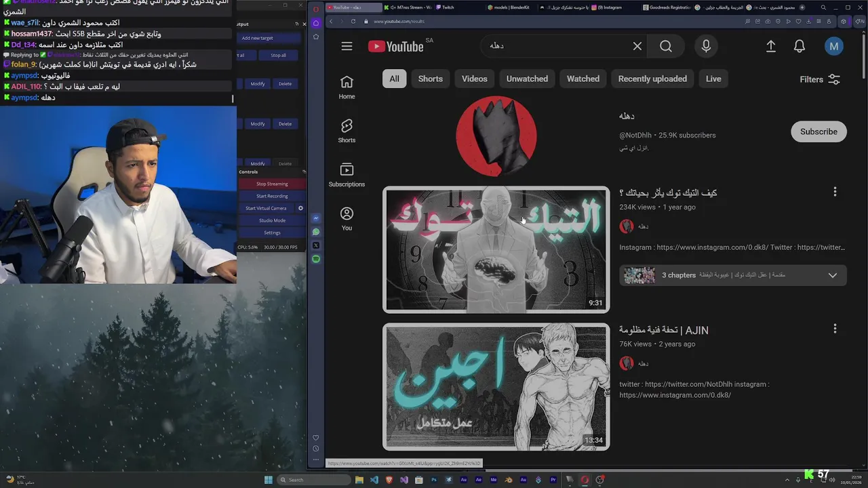868x488 pixels.
Task: Open the account avatar with letter M
Action: point(834,46)
